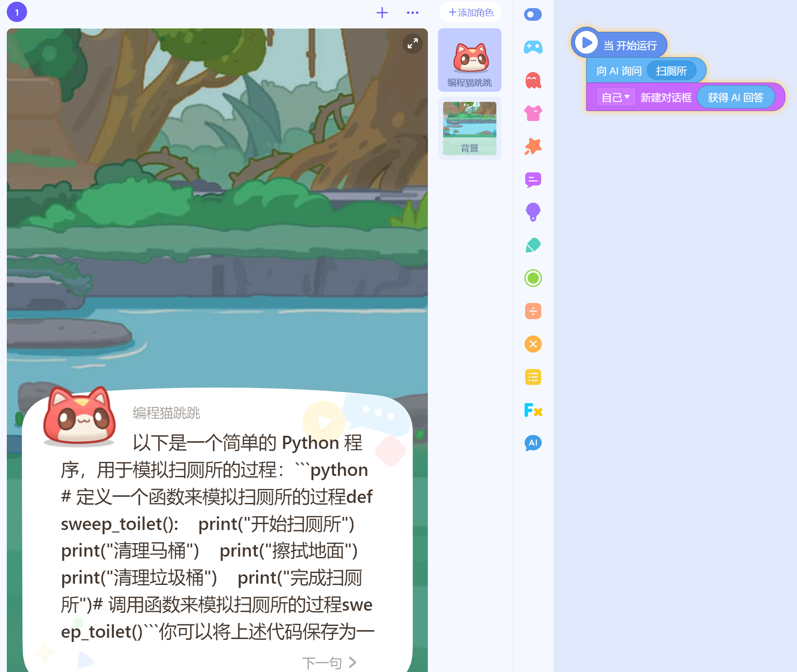This screenshot has height=672, width=797.
Task: Open the orange X variables category
Action: [x=533, y=344]
